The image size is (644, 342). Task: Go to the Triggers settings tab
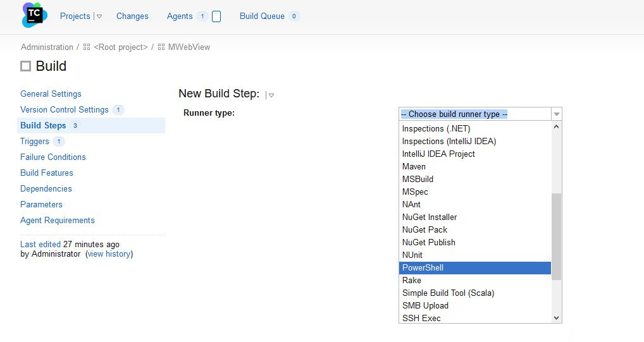(35, 141)
